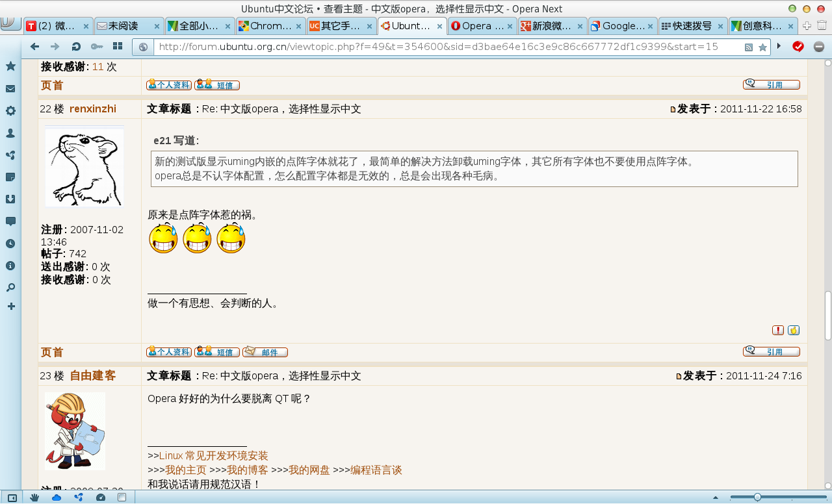832x504 pixels.
Task: Click the site info globe badge in address bar
Action: click(x=144, y=47)
